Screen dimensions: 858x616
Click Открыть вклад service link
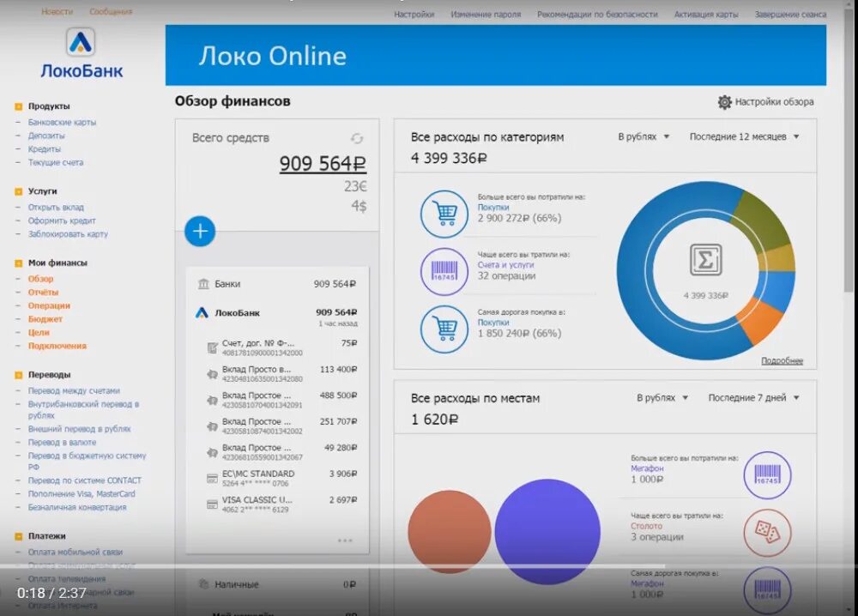coord(56,208)
